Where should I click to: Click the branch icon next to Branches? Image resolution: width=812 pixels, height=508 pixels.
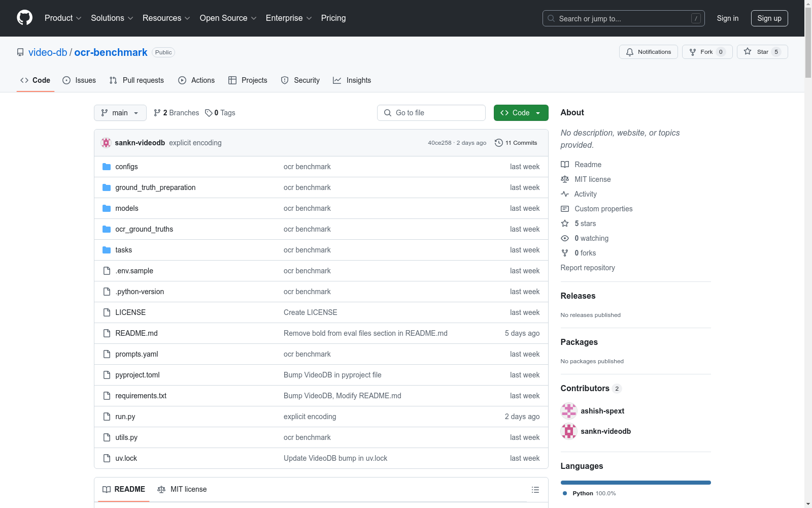[x=157, y=113]
